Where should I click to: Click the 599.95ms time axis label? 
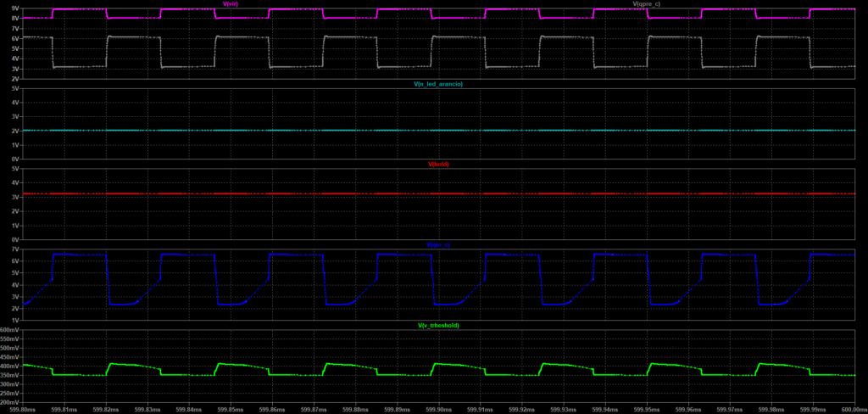646,409
